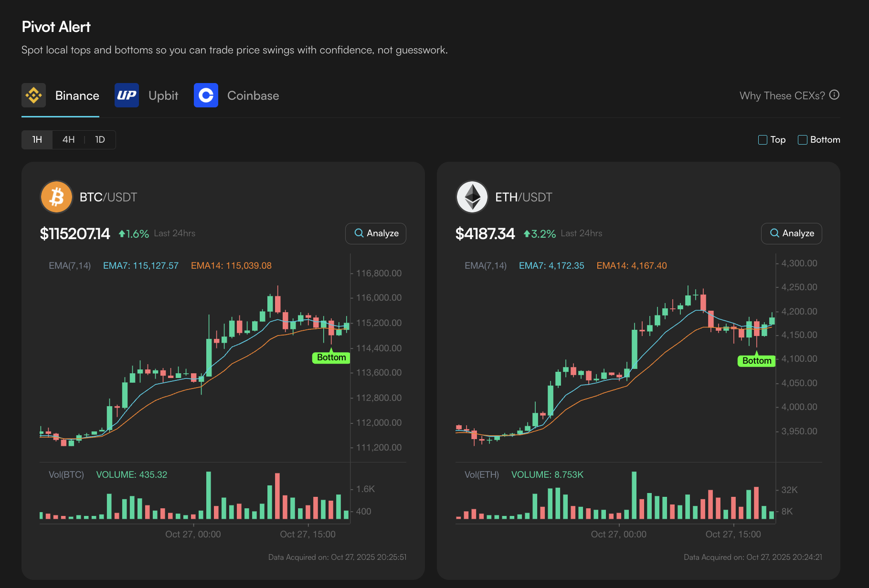Switch to the 4H timeframe

pos(68,140)
